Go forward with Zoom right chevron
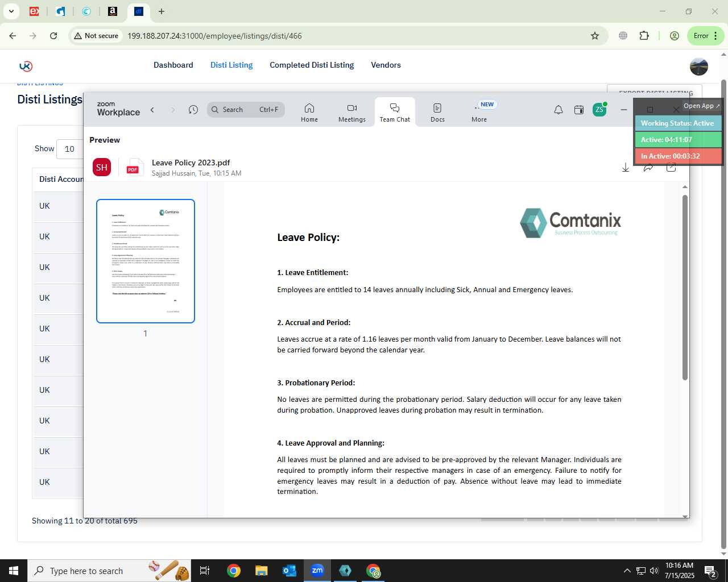The height and width of the screenshot is (582, 728). point(173,110)
